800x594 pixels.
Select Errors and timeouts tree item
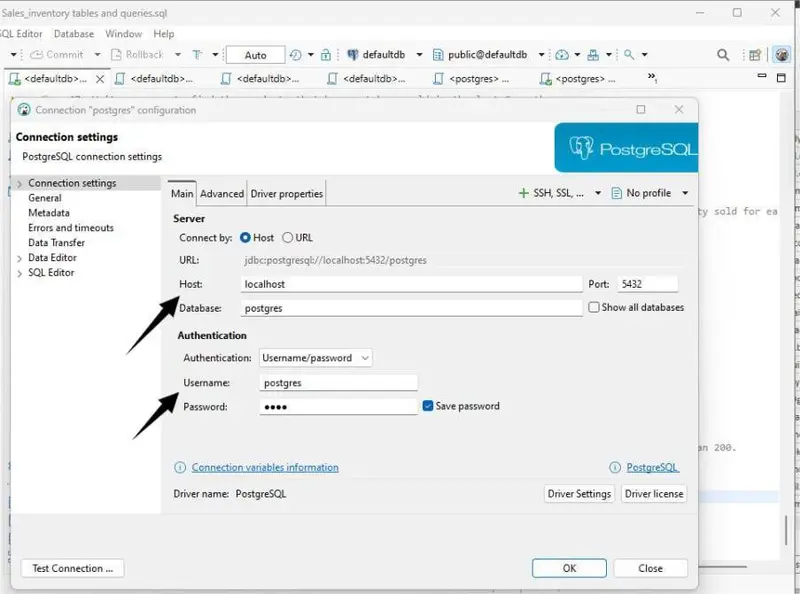point(71,228)
